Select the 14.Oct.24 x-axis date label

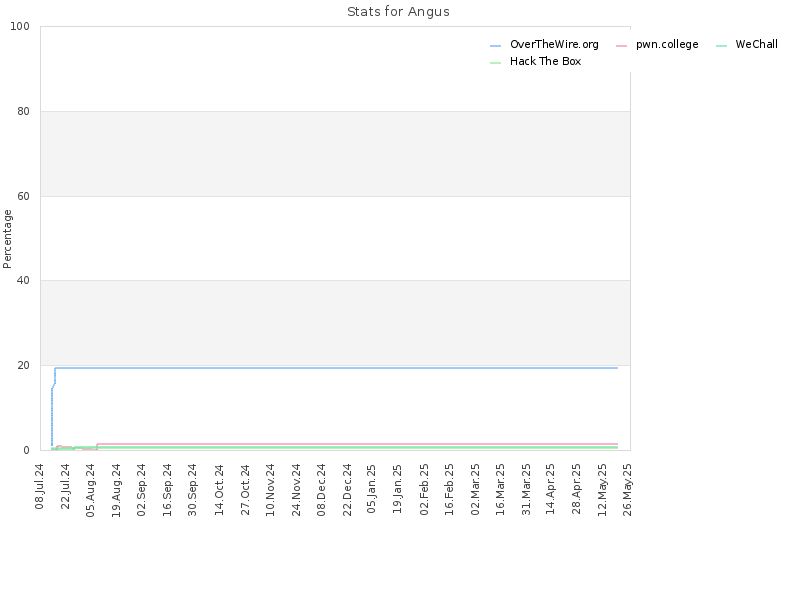coord(219,490)
